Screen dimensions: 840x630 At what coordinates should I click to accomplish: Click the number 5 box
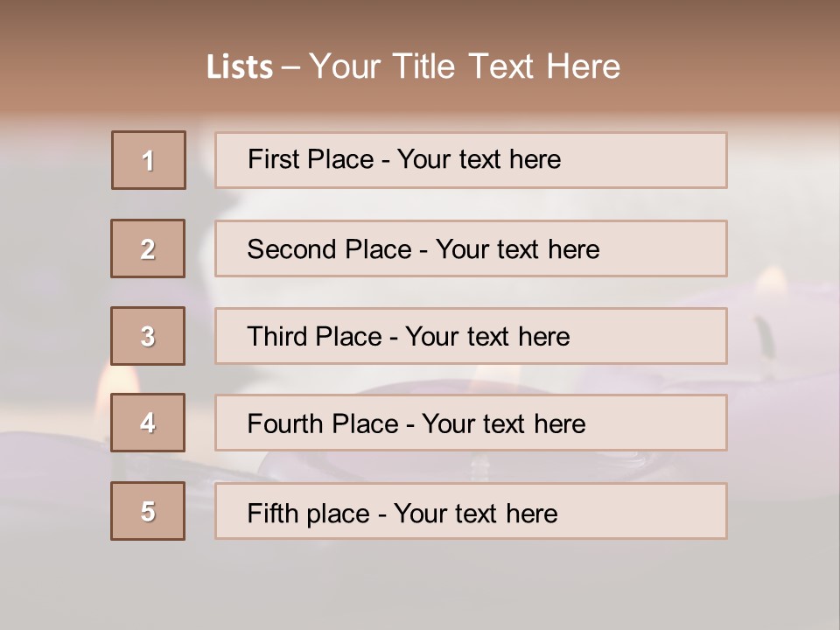[x=148, y=511]
